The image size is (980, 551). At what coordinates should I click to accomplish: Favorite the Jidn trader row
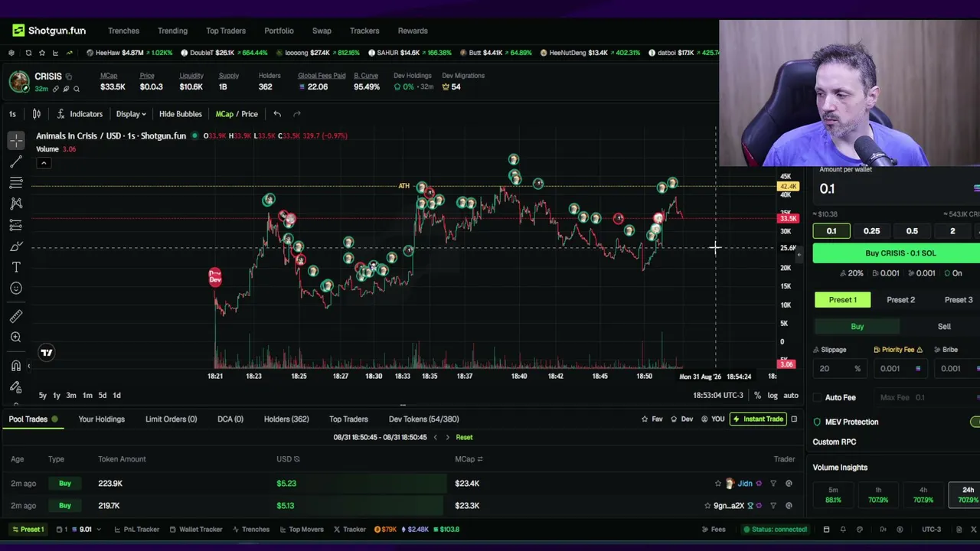click(718, 484)
